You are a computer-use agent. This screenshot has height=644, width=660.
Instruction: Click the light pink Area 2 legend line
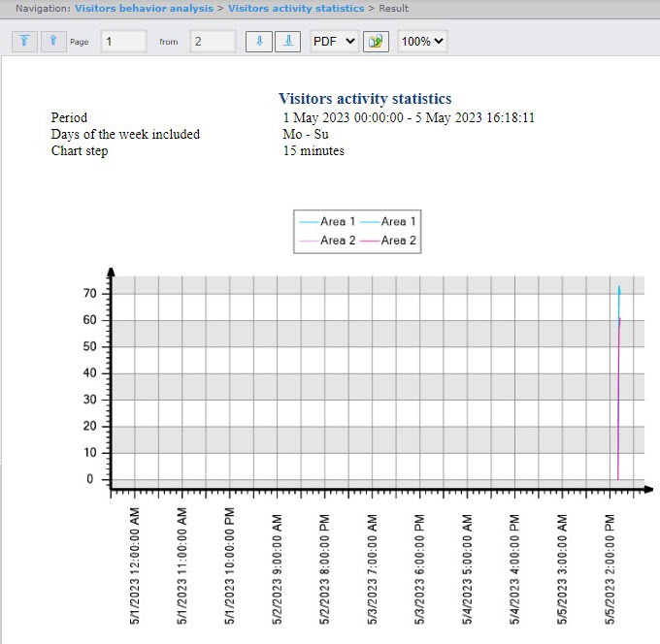pyautogui.click(x=308, y=240)
